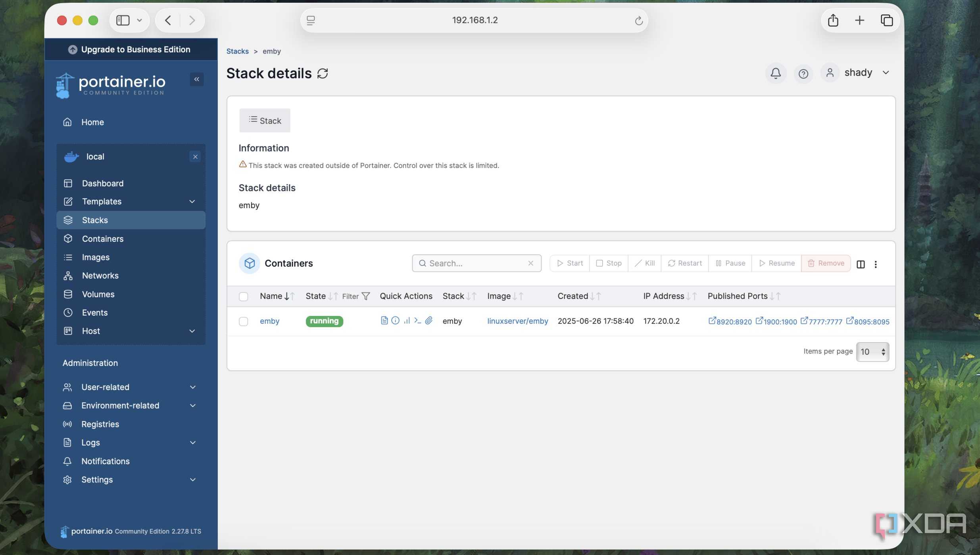Viewport: 980px width, 555px height.
Task: Refresh the Stack details page icon
Action: [x=323, y=73]
